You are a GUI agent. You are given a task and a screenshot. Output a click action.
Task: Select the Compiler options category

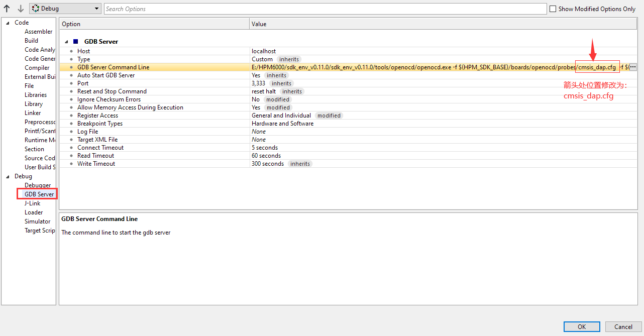37,68
